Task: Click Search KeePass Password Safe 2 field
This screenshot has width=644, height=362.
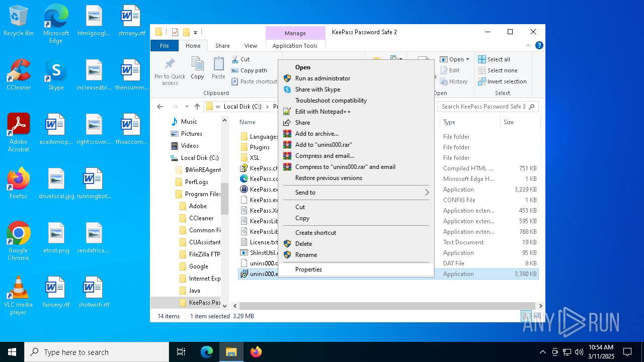Action: (x=488, y=107)
